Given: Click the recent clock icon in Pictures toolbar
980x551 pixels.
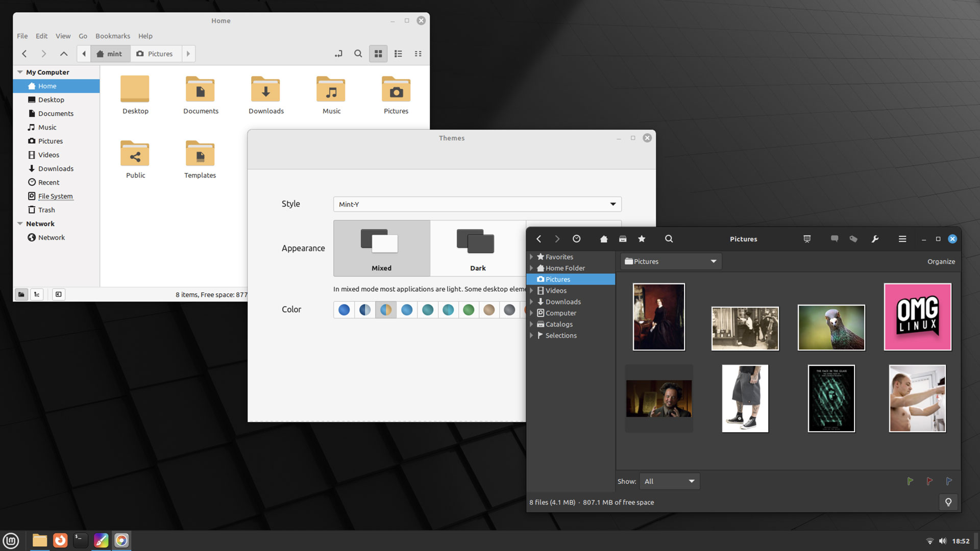Looking at the screenshot, I should [x=576, y=239].
